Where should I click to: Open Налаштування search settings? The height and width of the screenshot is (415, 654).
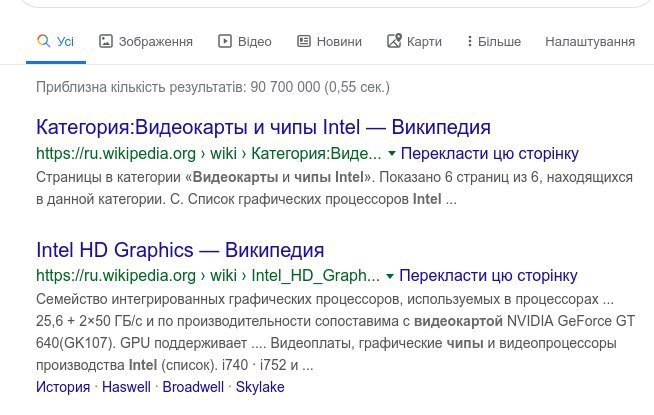(590, 41)
